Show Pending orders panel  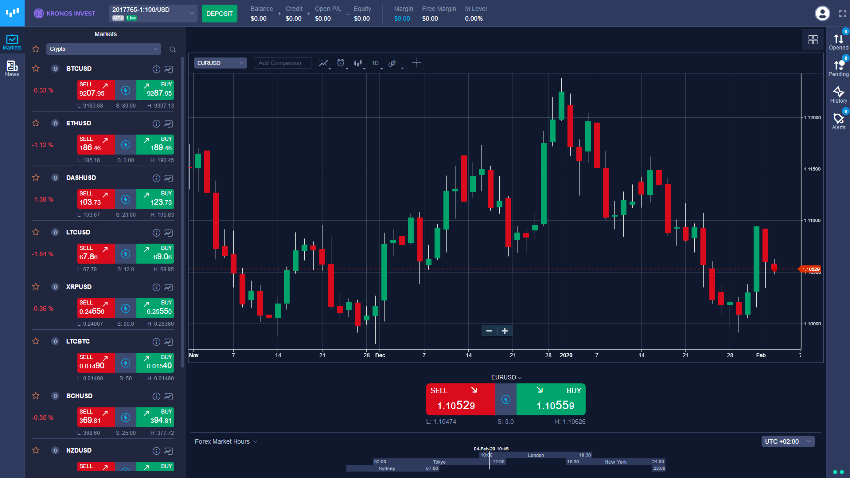coord(838,68)
